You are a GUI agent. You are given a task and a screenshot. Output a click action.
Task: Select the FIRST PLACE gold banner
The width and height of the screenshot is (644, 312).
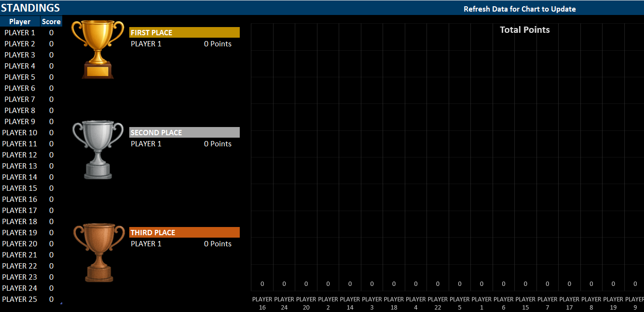184,32
